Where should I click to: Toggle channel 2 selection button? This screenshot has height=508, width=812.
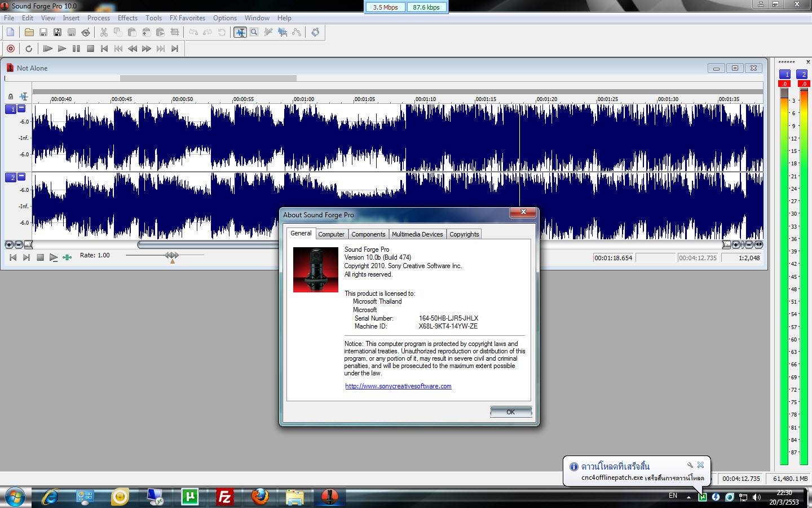[11, 177]
